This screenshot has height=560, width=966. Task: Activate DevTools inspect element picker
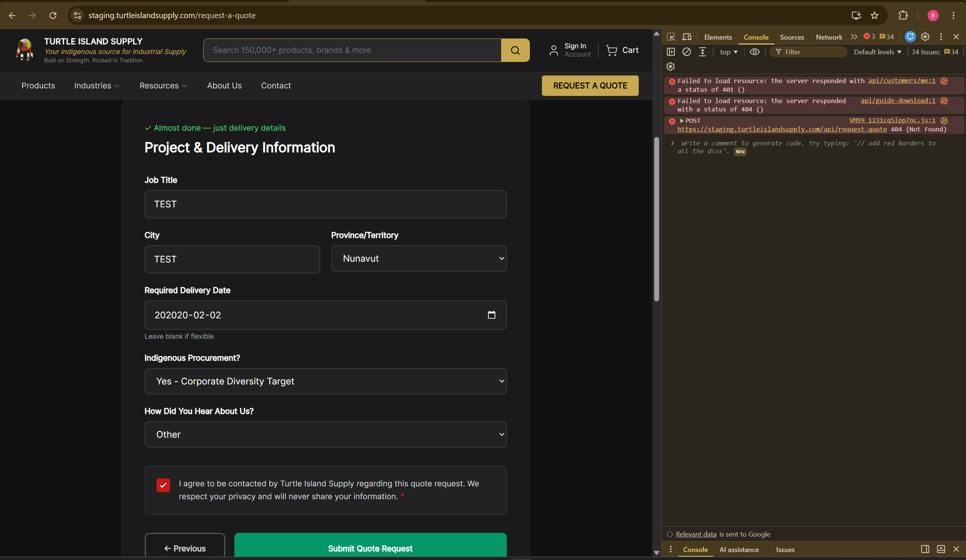tap(671, 37)
